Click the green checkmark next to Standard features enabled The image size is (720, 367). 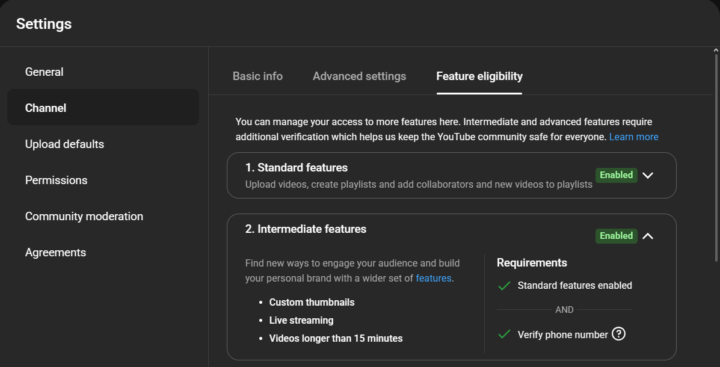pyautogui.click(x=504, y=286)
